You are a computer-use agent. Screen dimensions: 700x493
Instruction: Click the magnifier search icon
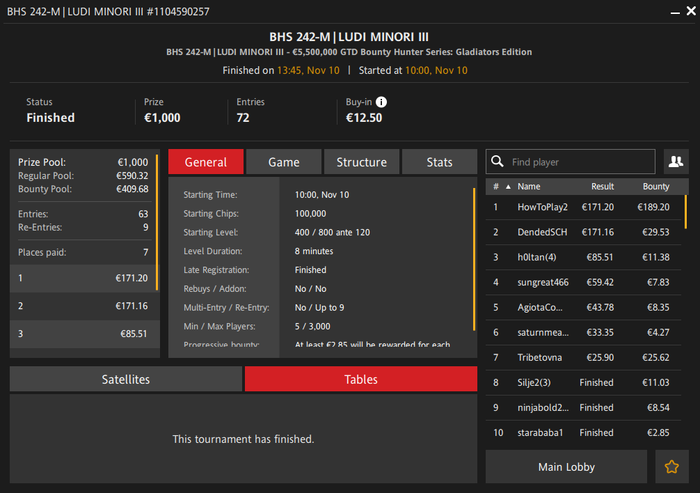(x=497, y=161)
